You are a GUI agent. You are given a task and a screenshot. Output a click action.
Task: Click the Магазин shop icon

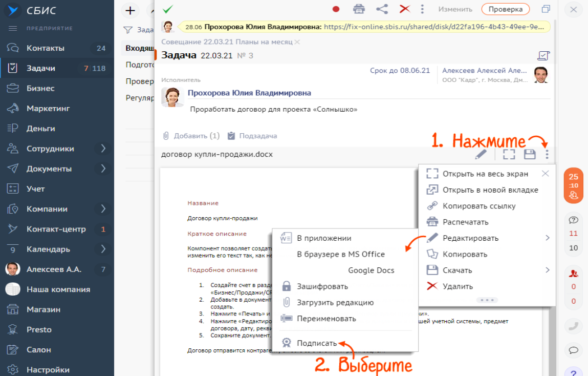click(12, 309)
